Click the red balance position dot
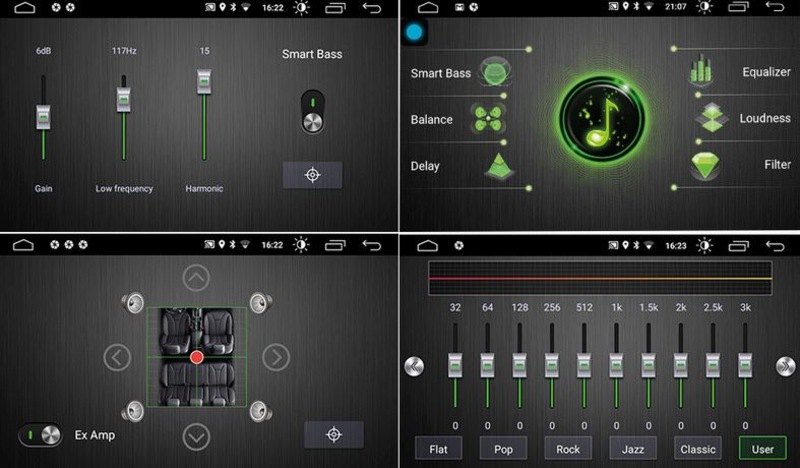The image size is (800, 468). tap(197, 357)
